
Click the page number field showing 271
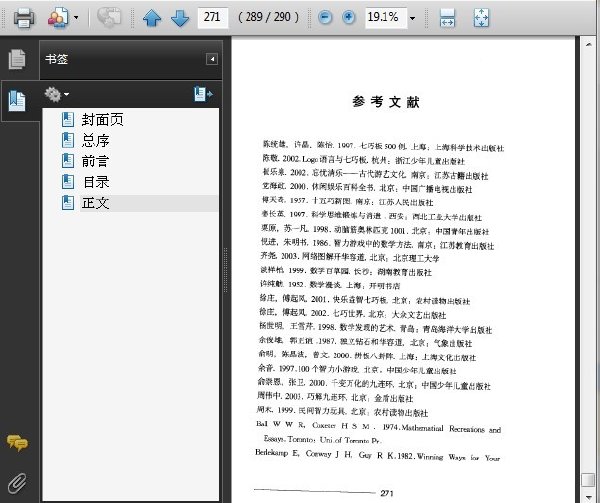point(213,18)
